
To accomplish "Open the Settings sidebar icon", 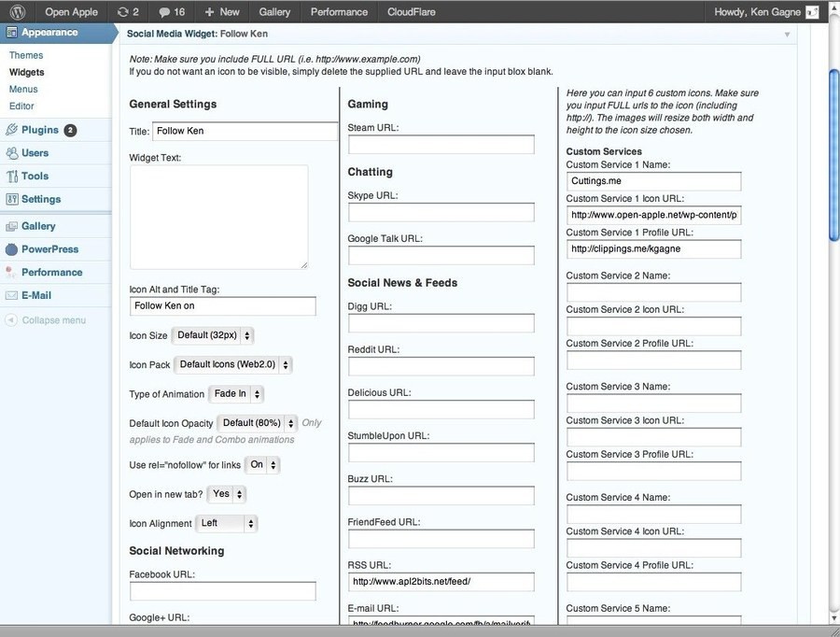I will click(12, 199).
